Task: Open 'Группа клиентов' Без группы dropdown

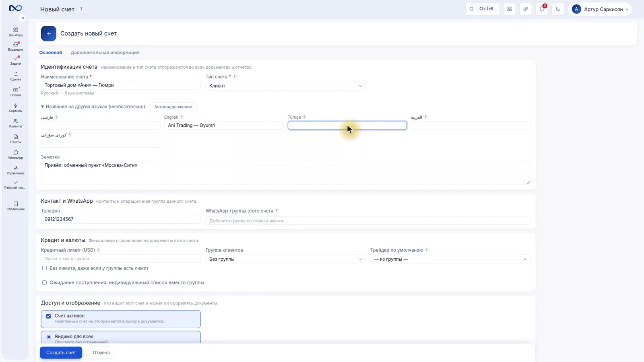Action: [x=285, y=259]
